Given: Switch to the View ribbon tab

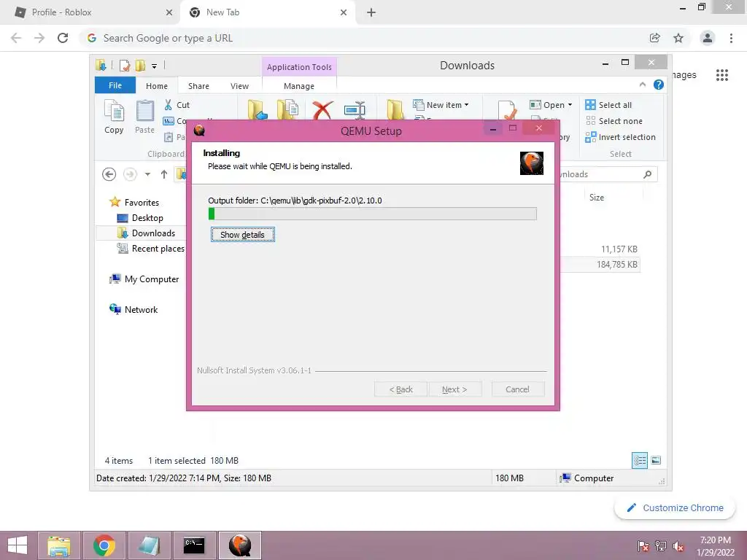Looking at the screenshot, I should click(x=239, y=86).
